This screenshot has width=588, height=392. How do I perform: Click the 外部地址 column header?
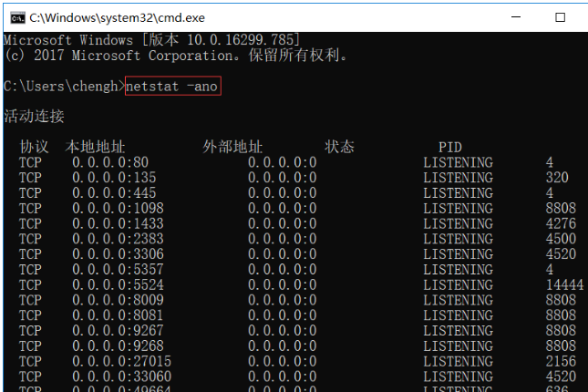tap(232, 147)
